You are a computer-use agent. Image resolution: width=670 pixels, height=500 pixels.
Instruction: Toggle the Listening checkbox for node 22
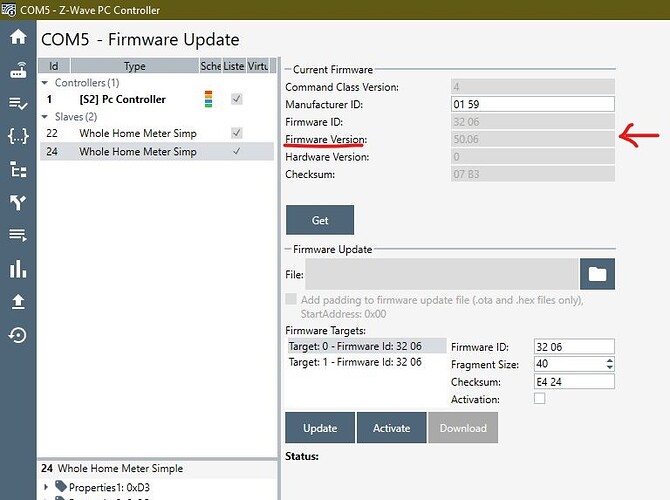coord(237,133)
